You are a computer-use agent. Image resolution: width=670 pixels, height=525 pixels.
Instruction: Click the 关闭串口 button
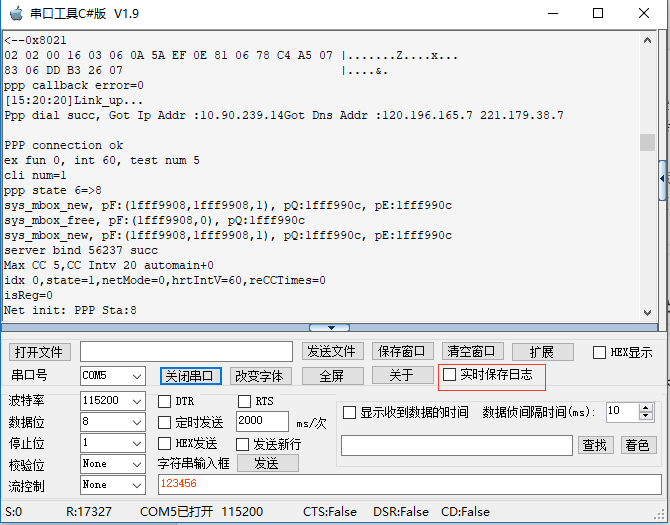coord(190,376)
